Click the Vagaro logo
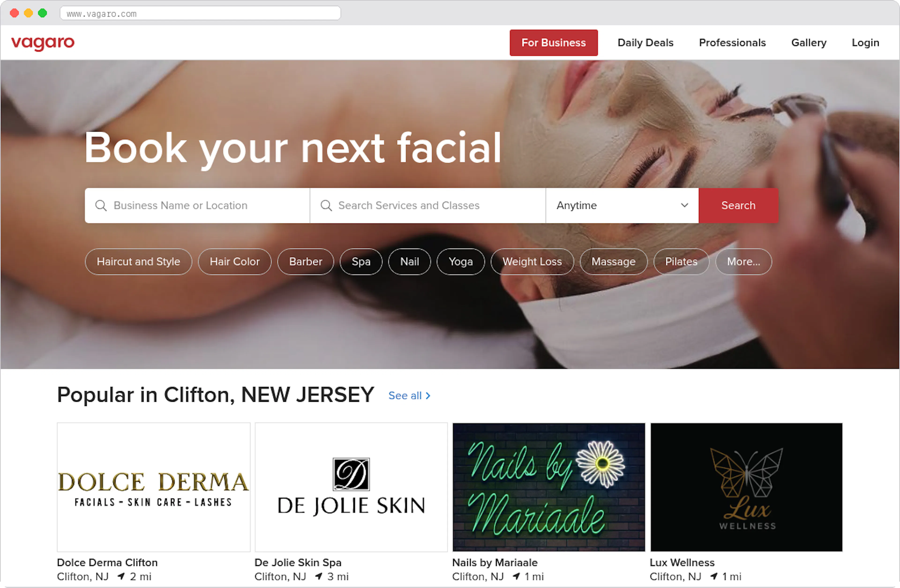 [x=42, y=43]
